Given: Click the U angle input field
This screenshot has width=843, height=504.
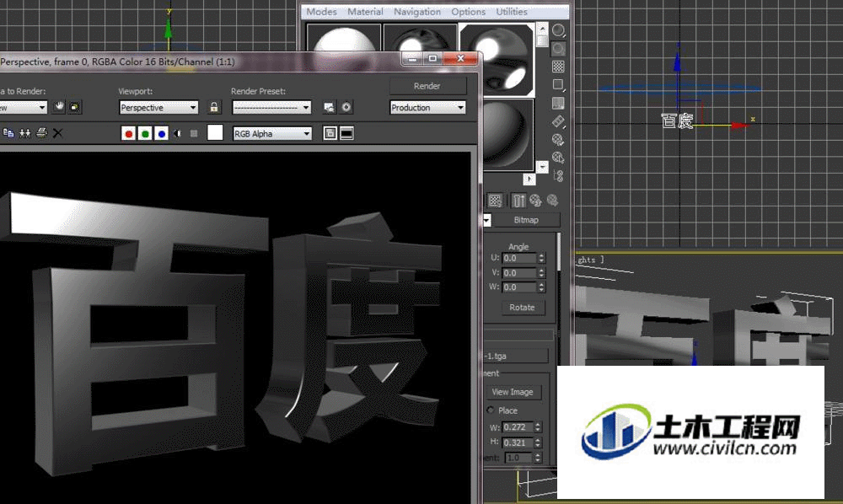Looking at the screenshot, I should (x=519, y=258).
